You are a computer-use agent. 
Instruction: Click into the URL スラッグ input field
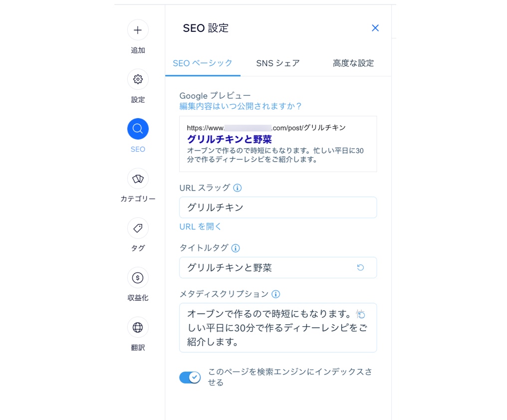point(277,208)
